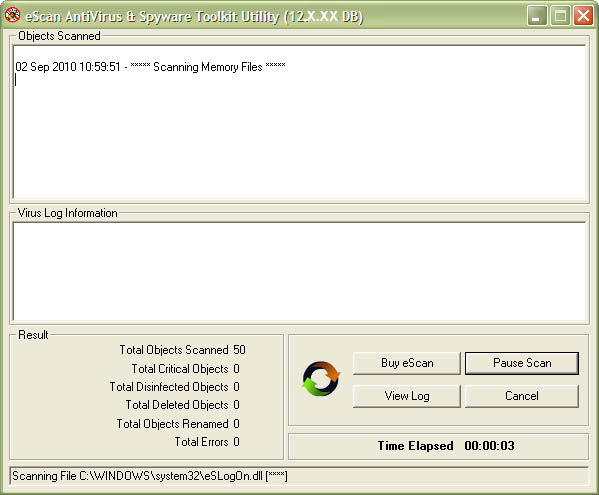Click the Scanning File status bar text

point(150,476)
